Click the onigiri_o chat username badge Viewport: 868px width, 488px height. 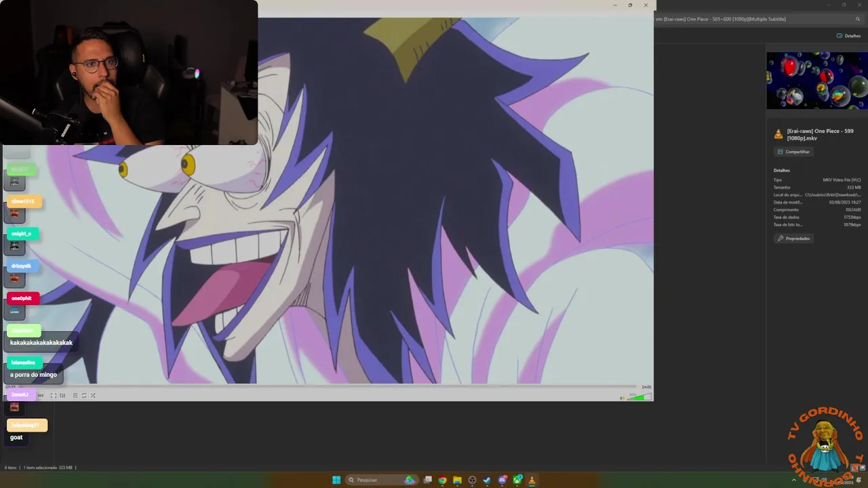pyautogui.click(x=22, y=233)
